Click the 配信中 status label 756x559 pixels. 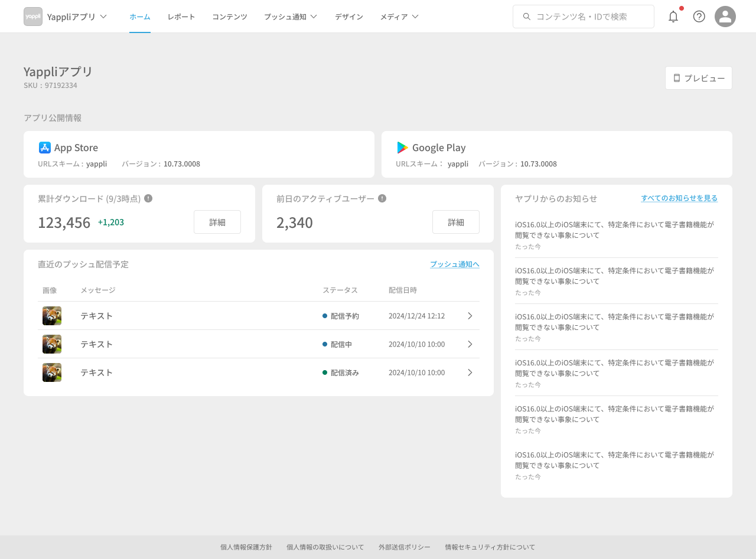(x=341, y=344)
